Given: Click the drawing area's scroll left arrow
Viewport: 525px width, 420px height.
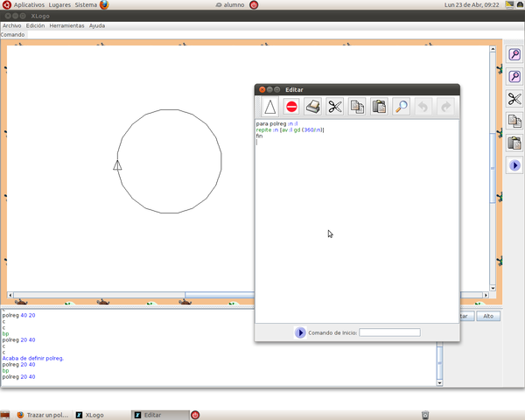Looking at the screenshot, I should coord(10,295).
